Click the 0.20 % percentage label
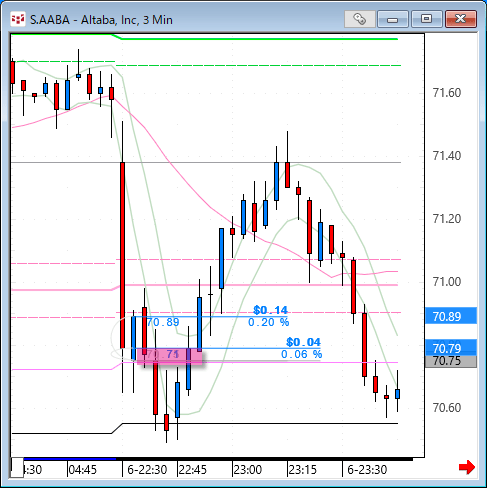This screenshot has width=487, height=488. pos(269,322)
